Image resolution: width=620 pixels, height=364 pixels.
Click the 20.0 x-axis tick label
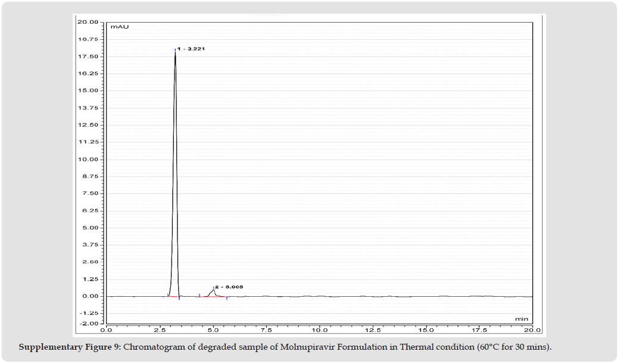pos(532,330)
